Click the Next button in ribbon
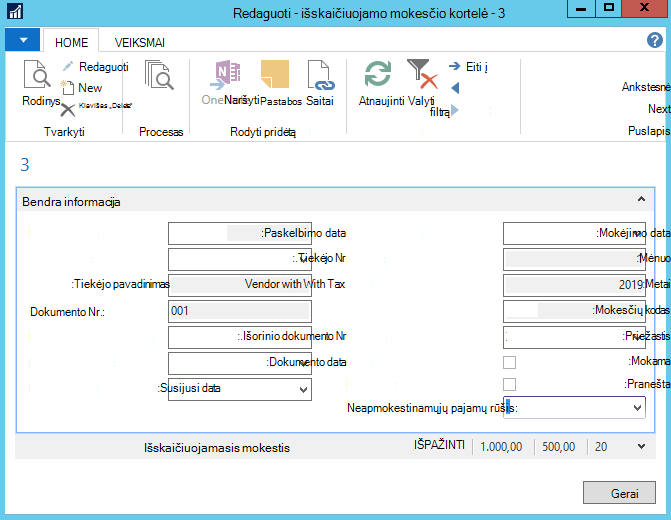This screenshot has width=671, height=520. 659,109
